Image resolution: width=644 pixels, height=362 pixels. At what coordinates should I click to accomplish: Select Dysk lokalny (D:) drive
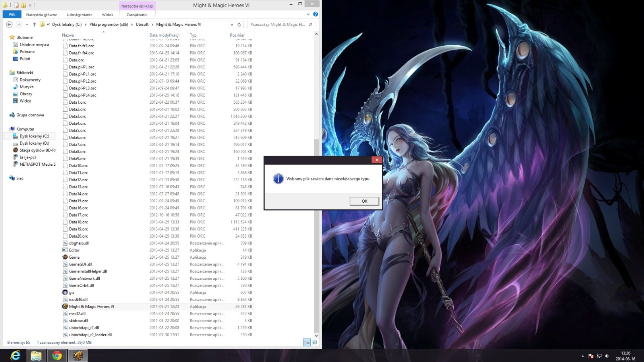34,143
